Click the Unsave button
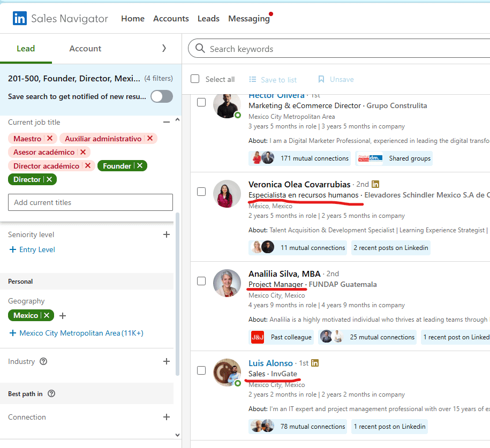Screen dimensions: 490x448 click(x=336, y=79)
